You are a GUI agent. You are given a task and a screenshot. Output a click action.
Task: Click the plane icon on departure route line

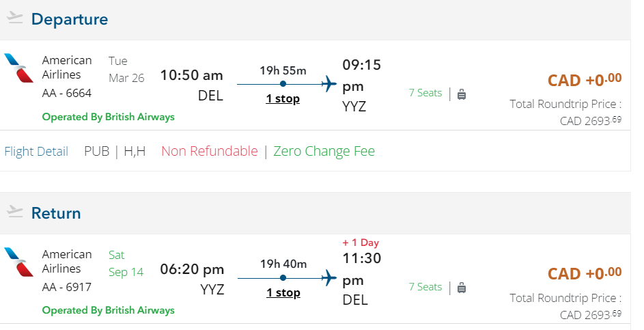point(329,84)
